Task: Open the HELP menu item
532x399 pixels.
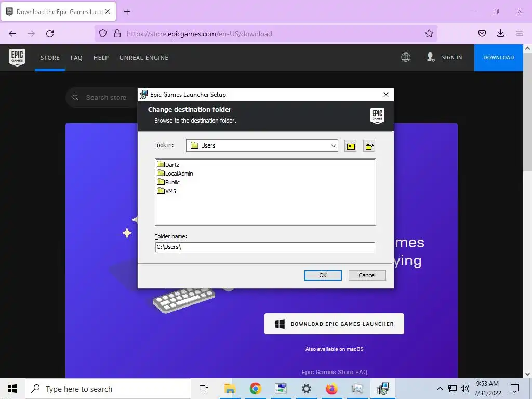Action: (101, 58)
